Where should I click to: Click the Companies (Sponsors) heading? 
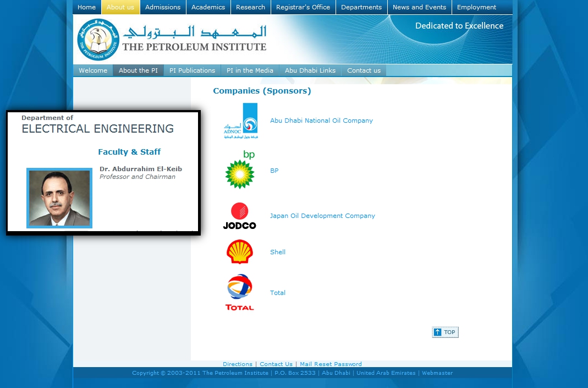pyautogui.click(x=262, y=91)
